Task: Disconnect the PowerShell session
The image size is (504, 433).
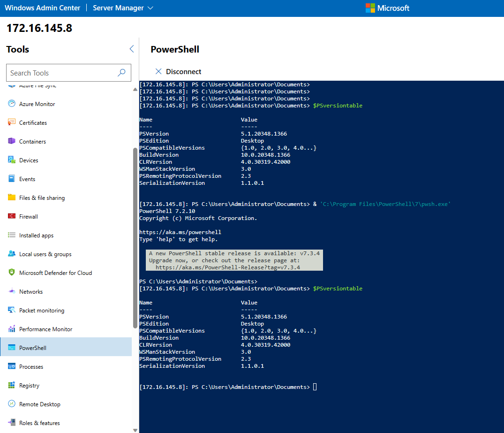Action: click(x=178, y=71)
